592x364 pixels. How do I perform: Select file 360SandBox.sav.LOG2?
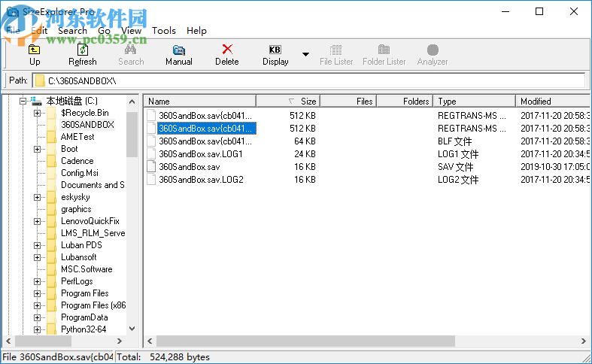201,180
